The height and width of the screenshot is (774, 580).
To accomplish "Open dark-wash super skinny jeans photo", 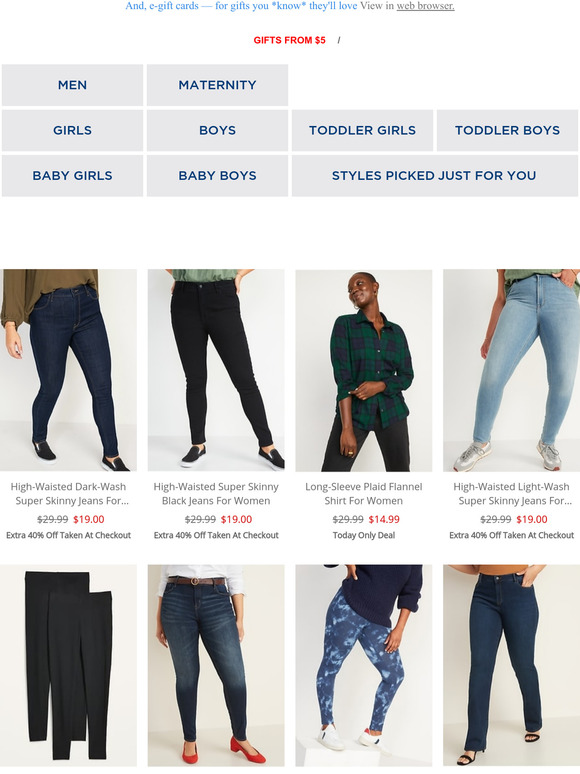I will (68, 370).
